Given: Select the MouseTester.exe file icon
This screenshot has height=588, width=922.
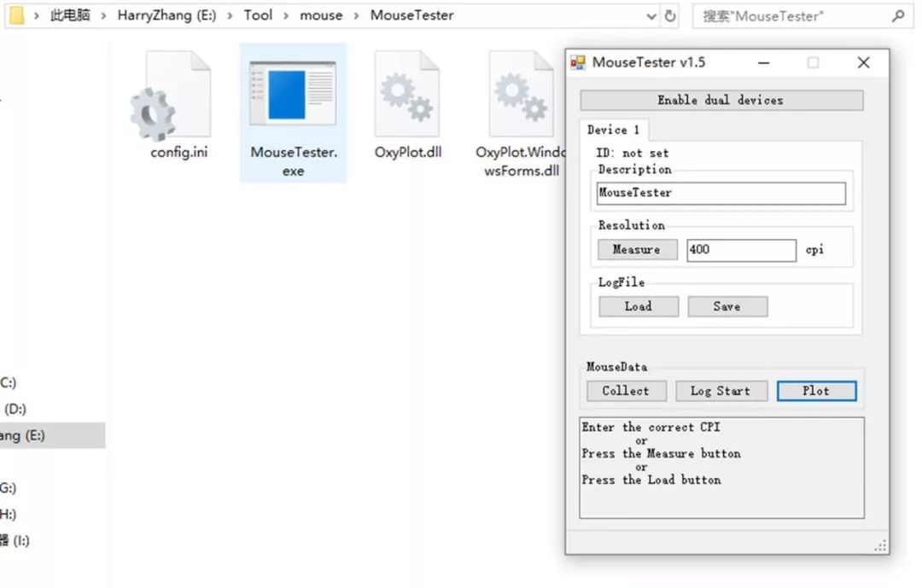Looking at the screenshot, I should [293, 94].
